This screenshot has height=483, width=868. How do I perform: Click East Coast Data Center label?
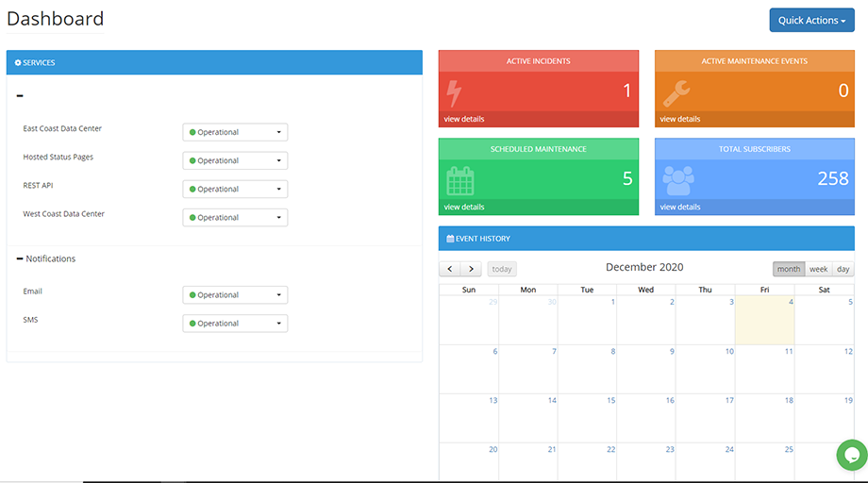[x=62, y=128]
